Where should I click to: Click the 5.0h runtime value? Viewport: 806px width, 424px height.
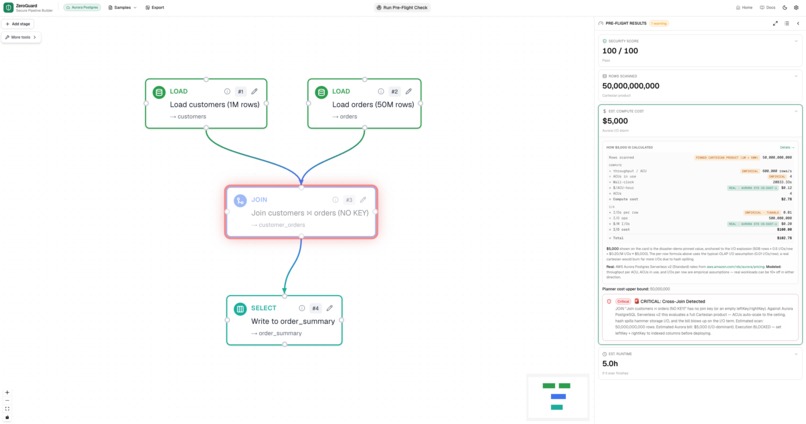610,364
